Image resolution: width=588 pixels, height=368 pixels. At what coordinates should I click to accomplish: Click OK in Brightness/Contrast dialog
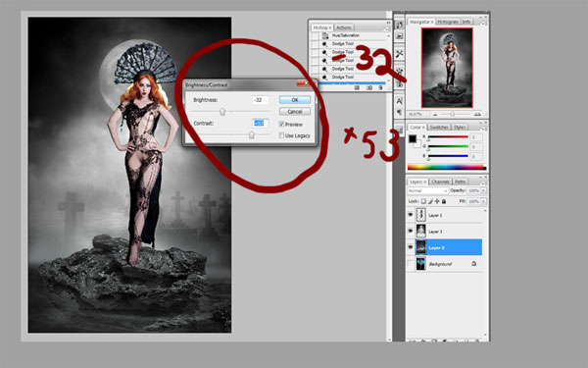tap(295, 100)
